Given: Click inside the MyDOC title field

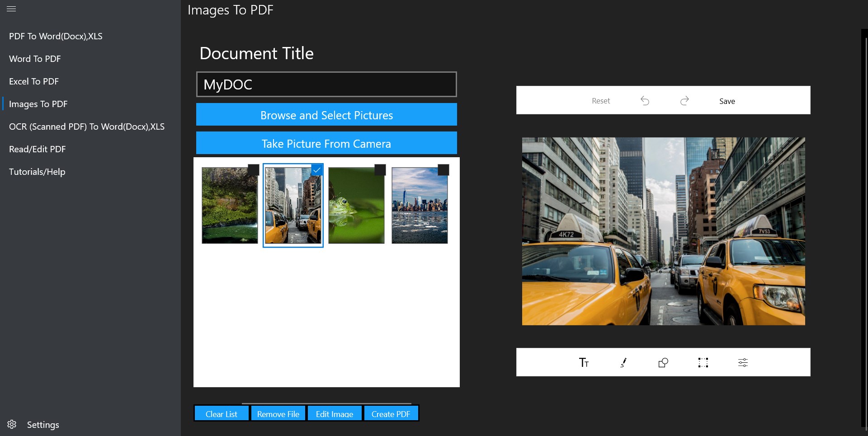Looking at the screenshot, I should (326, 84).
